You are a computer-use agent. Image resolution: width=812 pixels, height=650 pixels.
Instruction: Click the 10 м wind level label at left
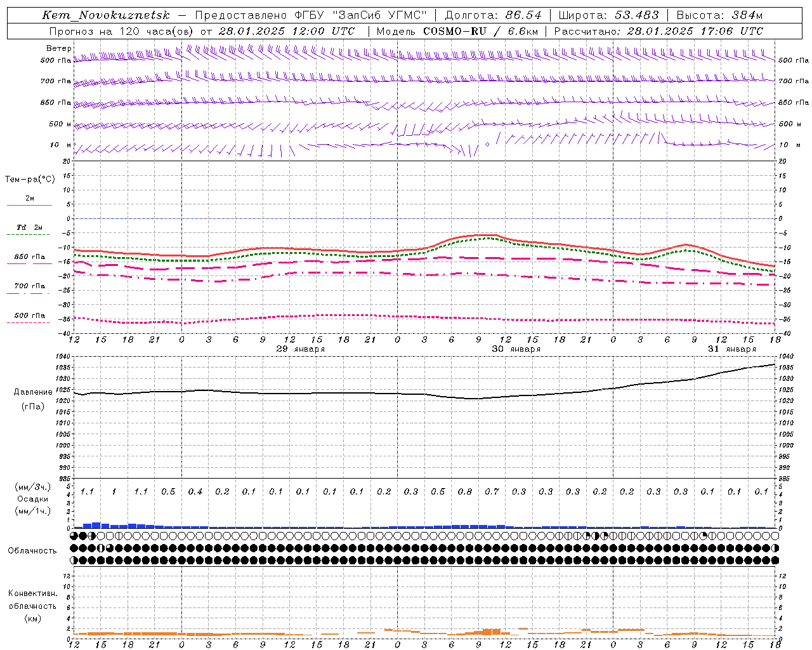point(61,145)
